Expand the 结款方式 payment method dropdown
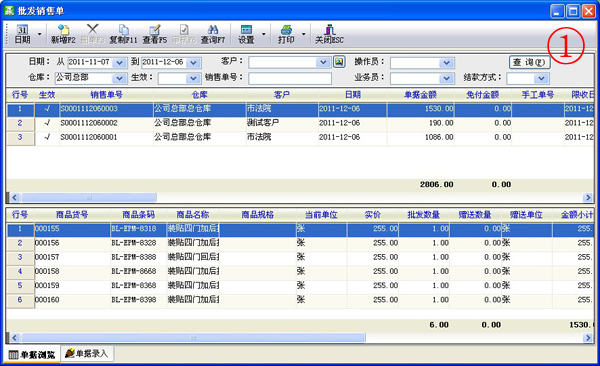The width and height of the screenshot is (600, 366). (x=541, y=78)
